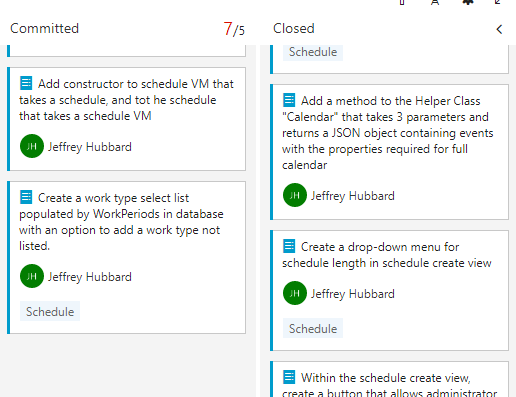The width and height of the screenshot is (516, 397).
Task: Click task icon on 'Add constructor to schedule VM' card
Action: 26,83
